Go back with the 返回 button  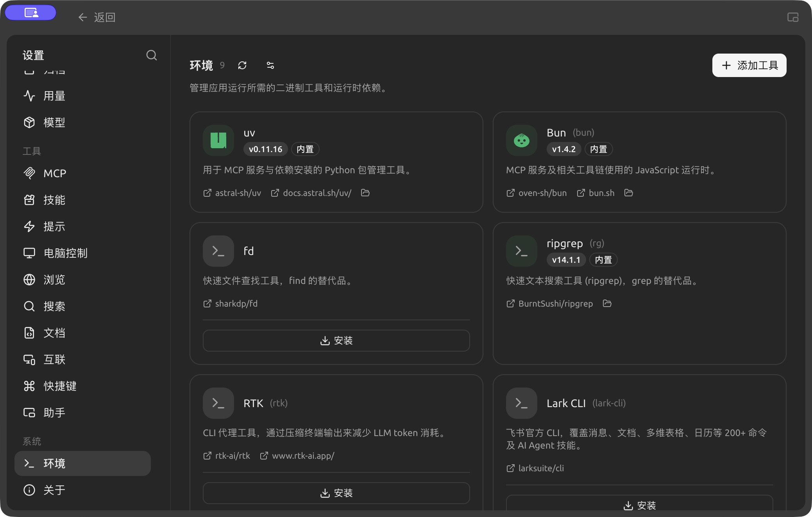pyautogui.click(x=97, y=17)
